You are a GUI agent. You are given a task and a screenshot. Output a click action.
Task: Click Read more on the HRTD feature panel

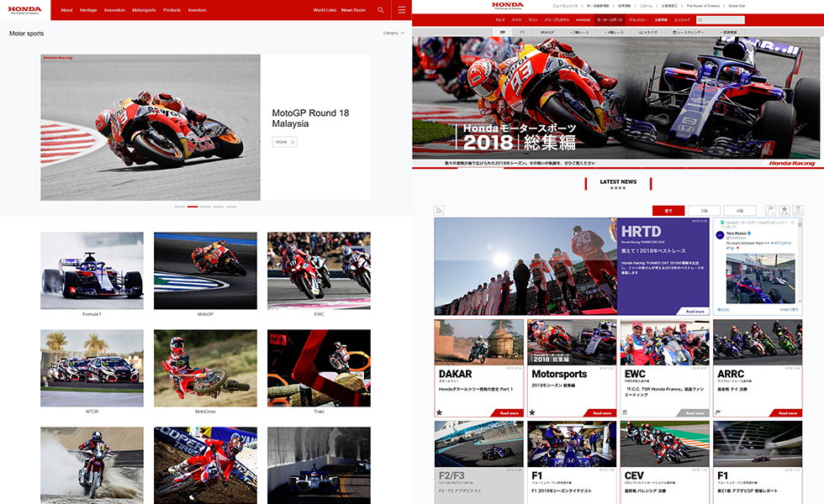click(x=695, y=312)
